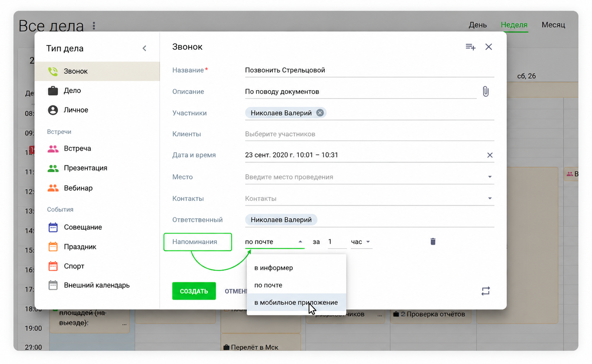Click the paperclip attachment icon in Описание

tap(485, 91)
